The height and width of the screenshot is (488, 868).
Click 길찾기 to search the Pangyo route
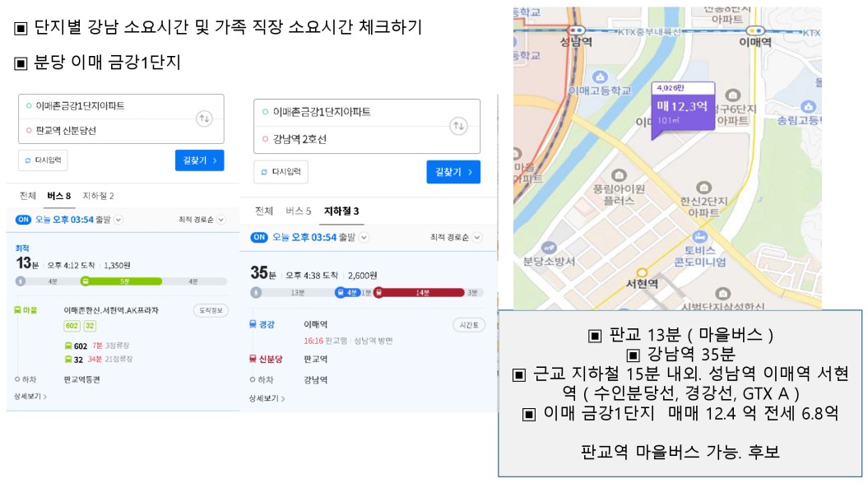(x=199, y=160)
